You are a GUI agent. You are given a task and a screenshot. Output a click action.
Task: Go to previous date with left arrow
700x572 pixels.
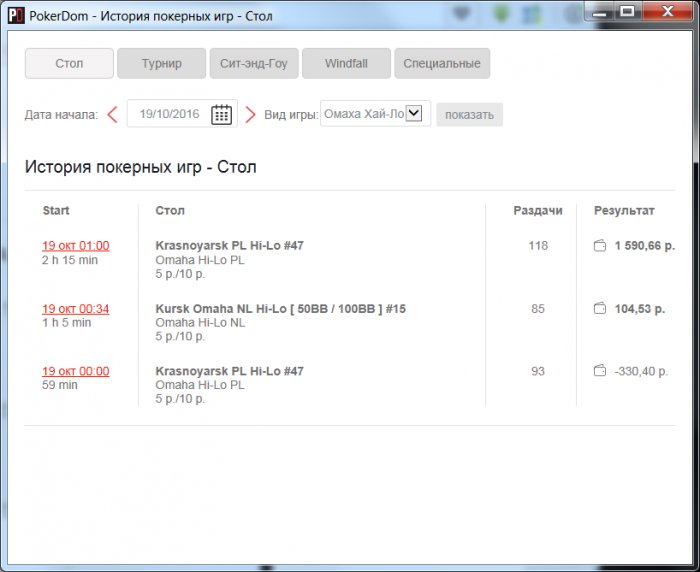pos(112,115)
